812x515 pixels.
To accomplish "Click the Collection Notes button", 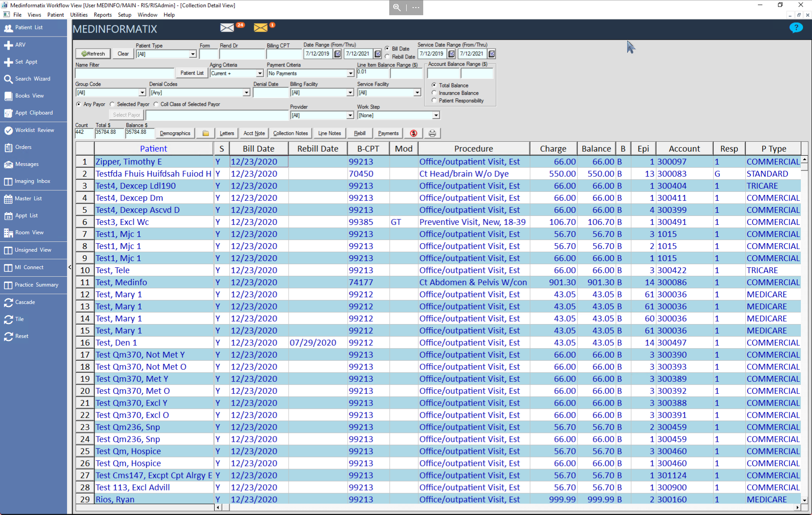I will click(x=290, y=133).
